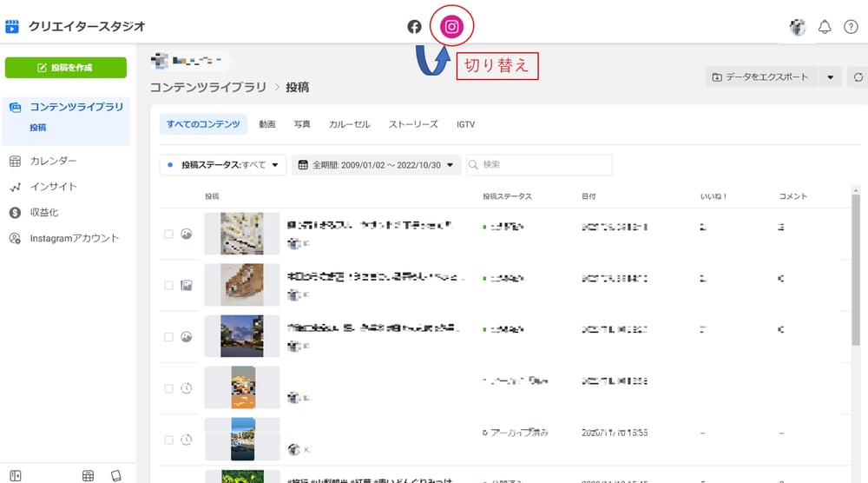Open 収益化 in the sidebar
This screenshot has width=868, height=483.
(x=43, y=213)
